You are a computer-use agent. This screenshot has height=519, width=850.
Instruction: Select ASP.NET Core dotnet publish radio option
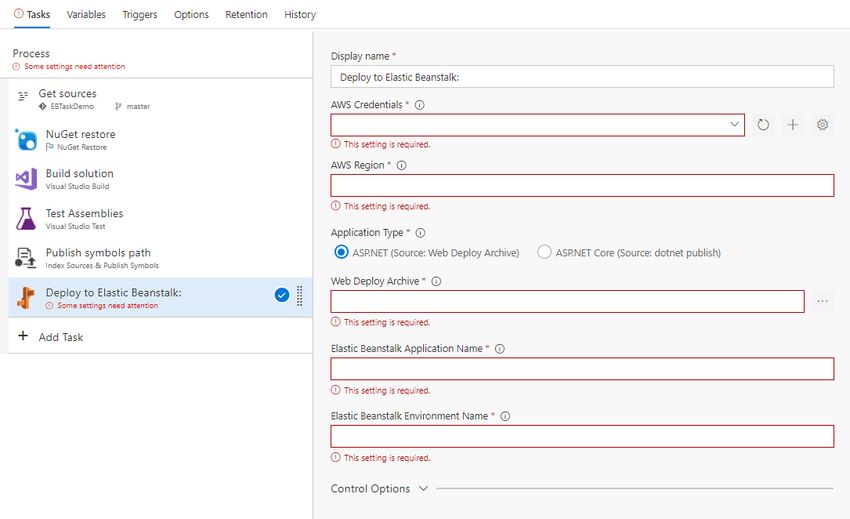pos(544,252)
